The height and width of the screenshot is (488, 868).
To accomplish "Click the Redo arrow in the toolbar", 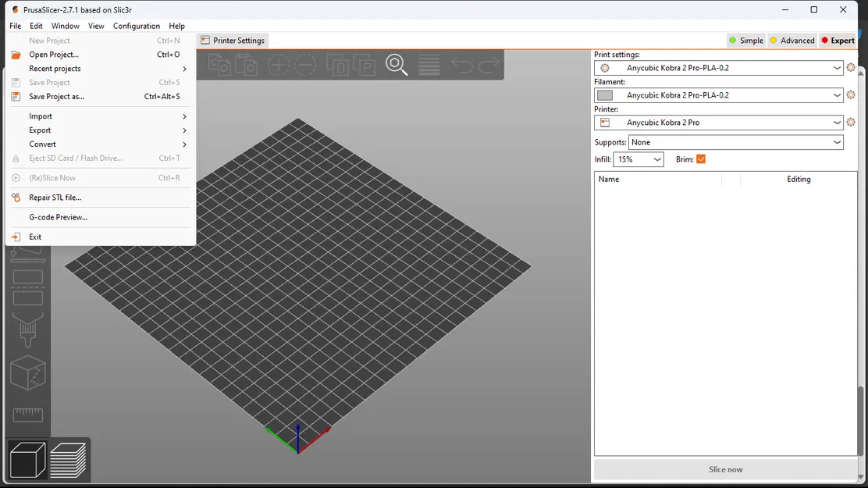I will click(x=489, y=65).
